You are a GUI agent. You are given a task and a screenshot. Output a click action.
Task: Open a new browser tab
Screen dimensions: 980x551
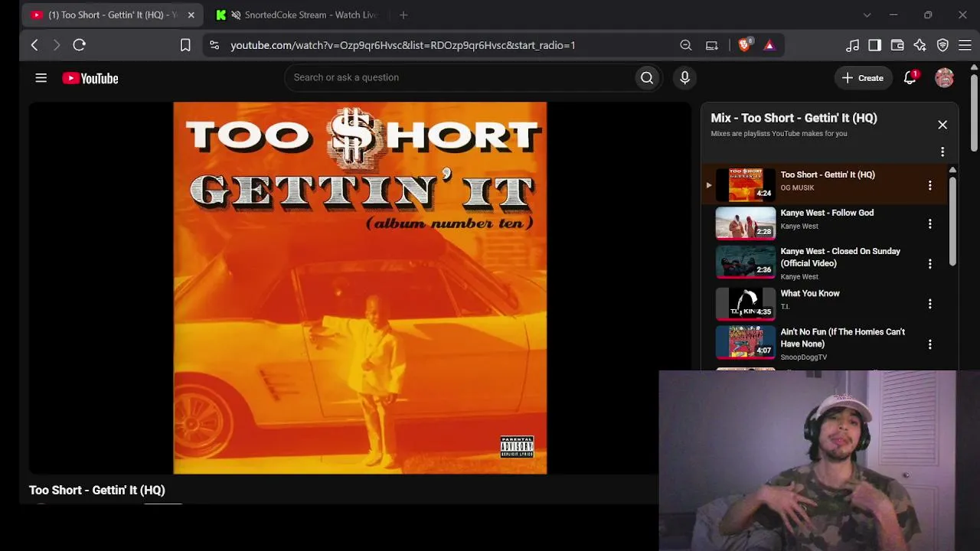pos(403,15)
